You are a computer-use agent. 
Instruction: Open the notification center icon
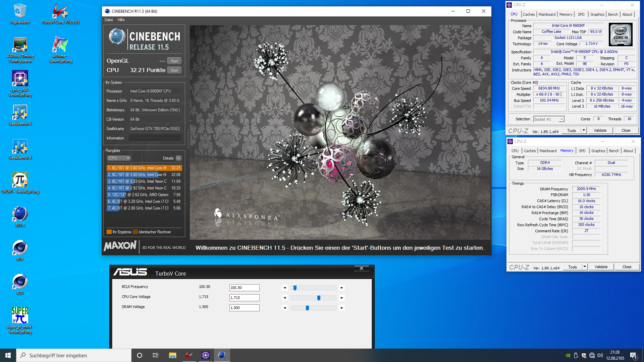634,355
